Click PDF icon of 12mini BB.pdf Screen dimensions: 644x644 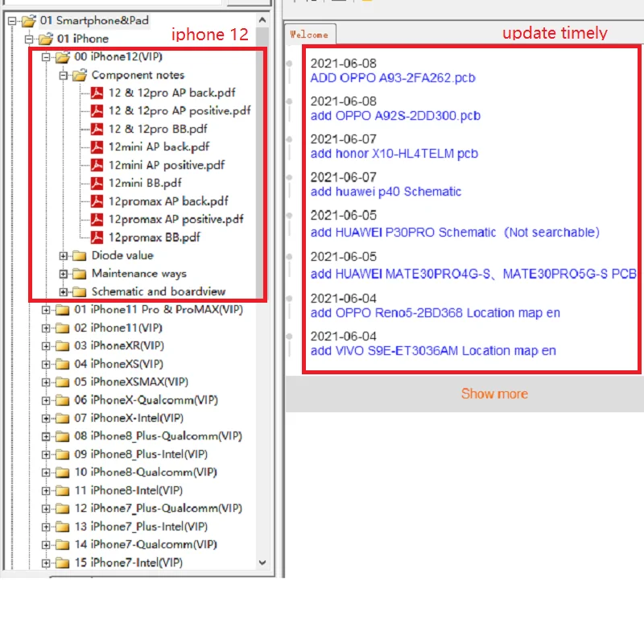click(x=97, y=184)
